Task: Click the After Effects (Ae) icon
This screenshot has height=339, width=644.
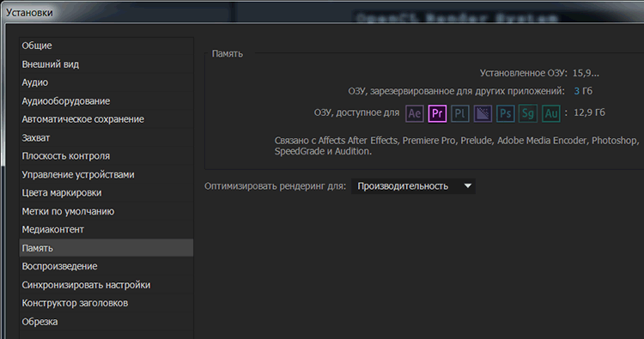Action: 415,113
